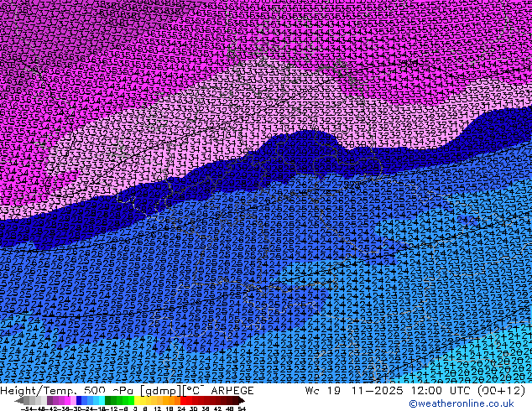Image resolution: width=532 pixels, height=411 pixels.
Task: Click the '24' legend scale value
Action: [x=181, y=408]
